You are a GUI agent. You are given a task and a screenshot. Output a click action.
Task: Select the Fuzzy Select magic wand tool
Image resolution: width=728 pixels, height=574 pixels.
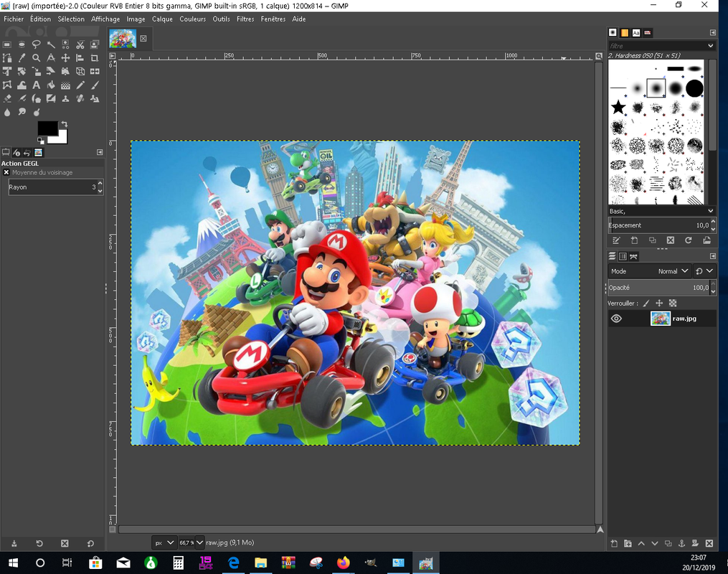pos(51,44)
